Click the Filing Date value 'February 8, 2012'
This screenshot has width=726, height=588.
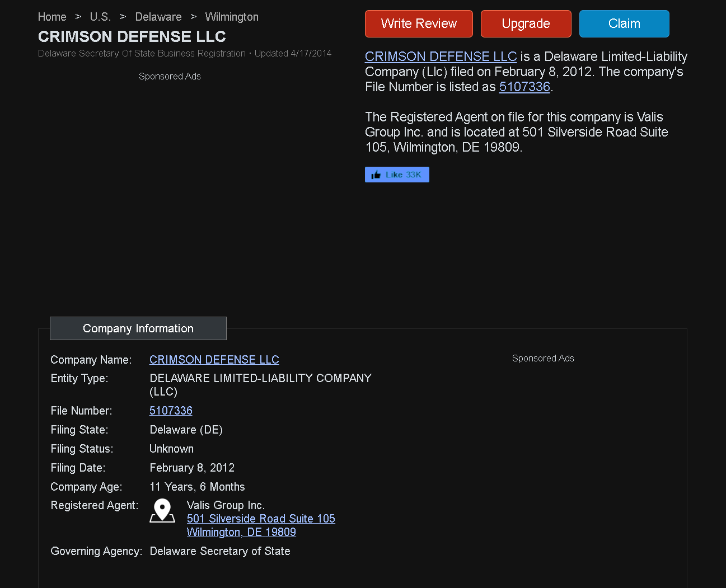tap(192, 468)
